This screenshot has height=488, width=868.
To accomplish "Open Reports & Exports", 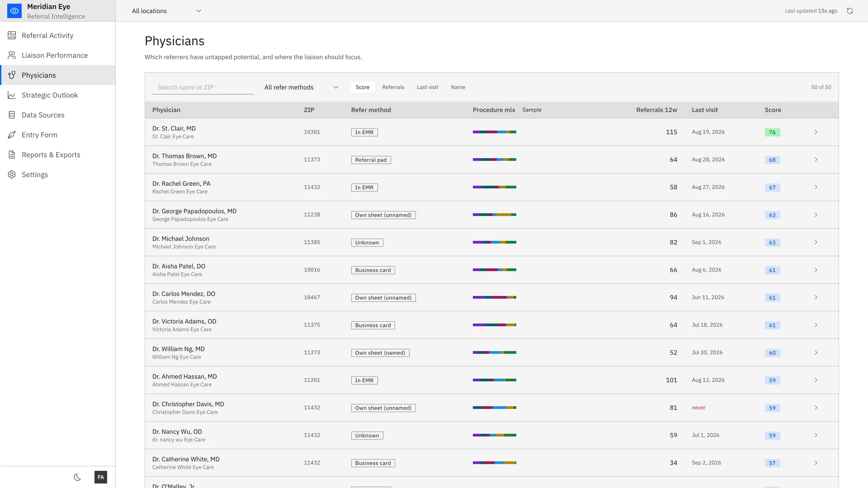I will tap(58, 155).
